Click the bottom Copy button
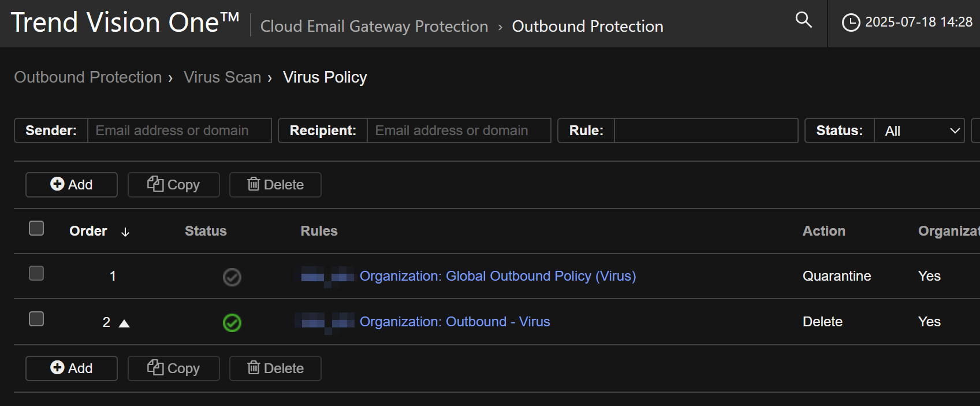The image size is (980, 406). [x=173, y=368]
